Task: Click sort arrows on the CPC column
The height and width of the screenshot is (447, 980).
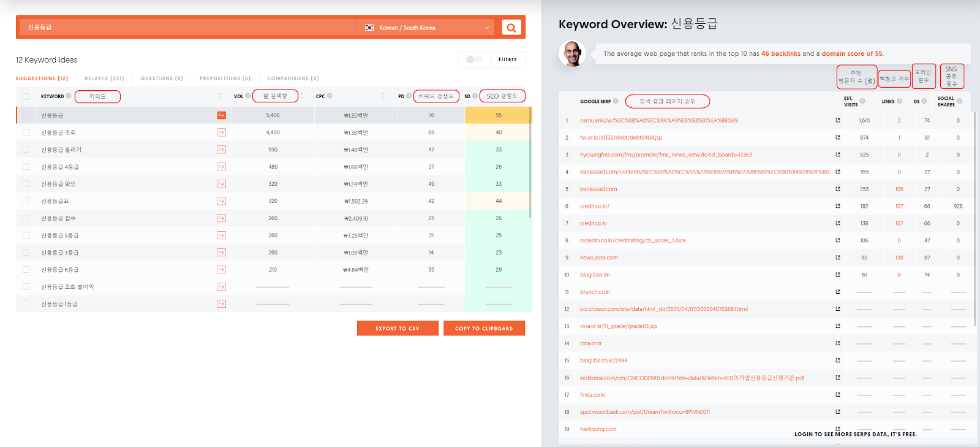Action: point(383,96)
